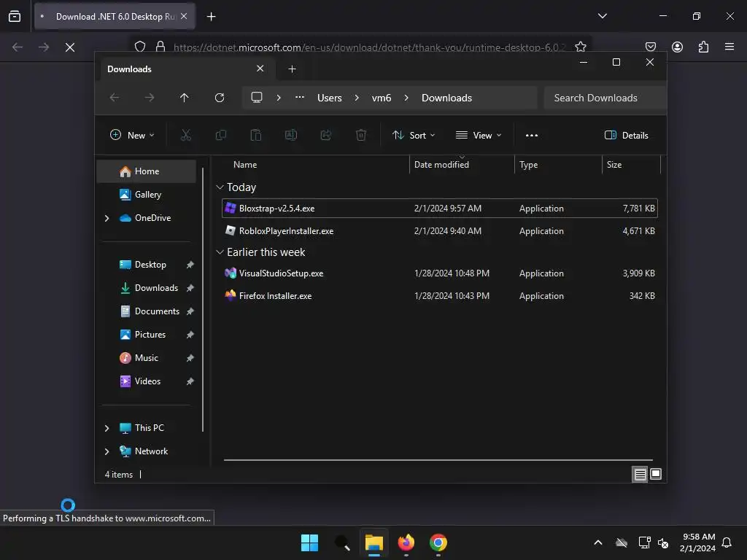Open Windows Start menu
Image resolution: width=747 pixels, height=560 pixels.
click(309, 542)
